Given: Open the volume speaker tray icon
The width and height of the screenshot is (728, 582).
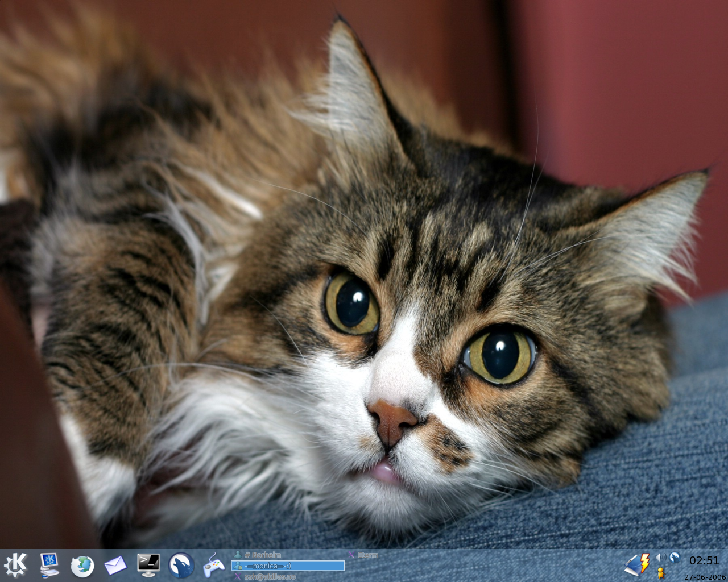Looking at the screenshot, I should (661, 558).
